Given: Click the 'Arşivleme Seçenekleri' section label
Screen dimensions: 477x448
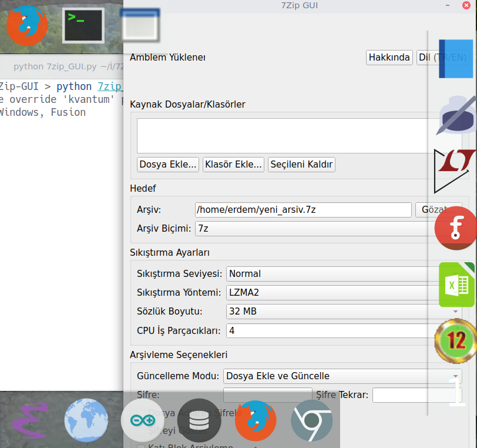Looking at the screenshot, I should coord(179,355).
